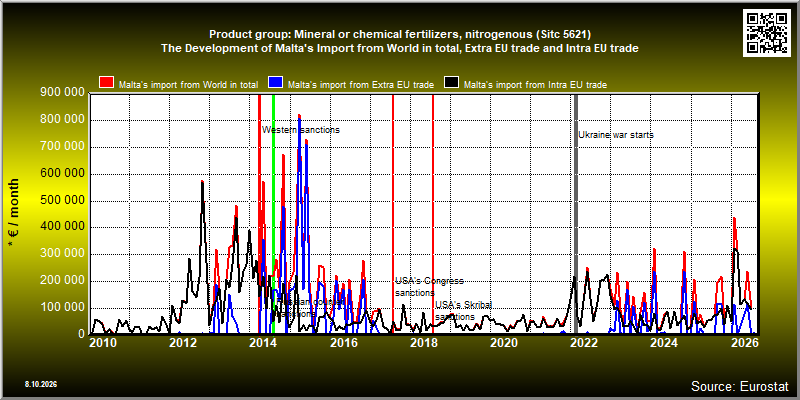
Task: Click the y-axis label 900 000
Action: pos(61,93)
